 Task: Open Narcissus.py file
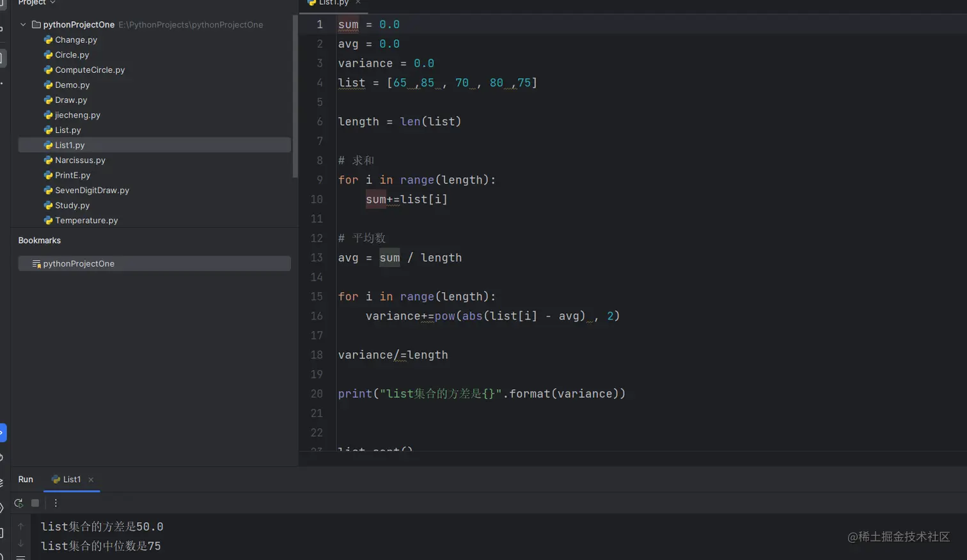[80, 160]
